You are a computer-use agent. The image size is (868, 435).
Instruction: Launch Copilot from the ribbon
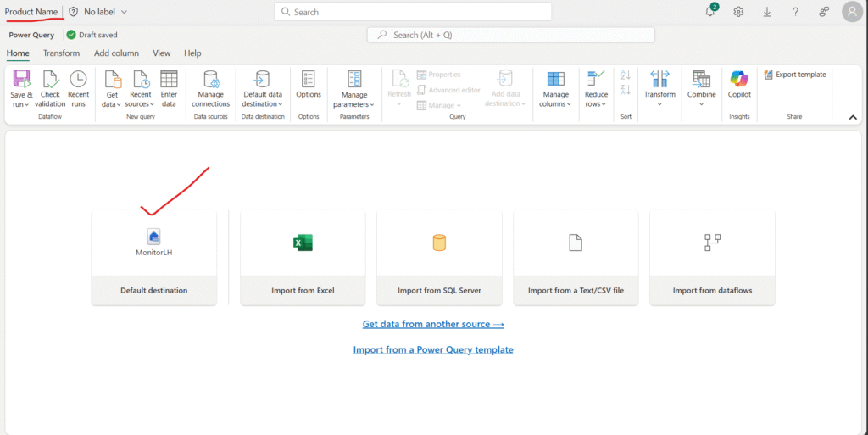pos(739,85)
